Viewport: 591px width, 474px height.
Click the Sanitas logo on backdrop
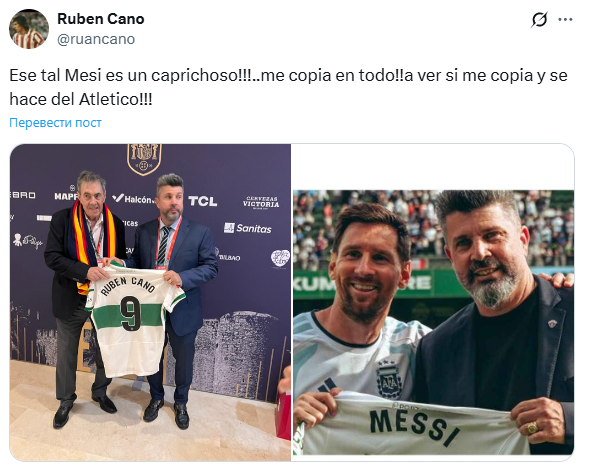click(248, 228)
